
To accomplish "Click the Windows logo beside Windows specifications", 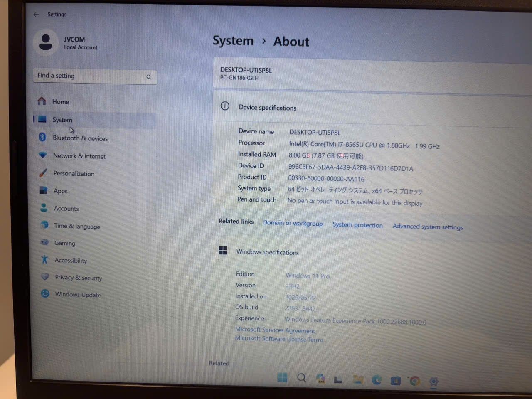I will tap(223, 250).
